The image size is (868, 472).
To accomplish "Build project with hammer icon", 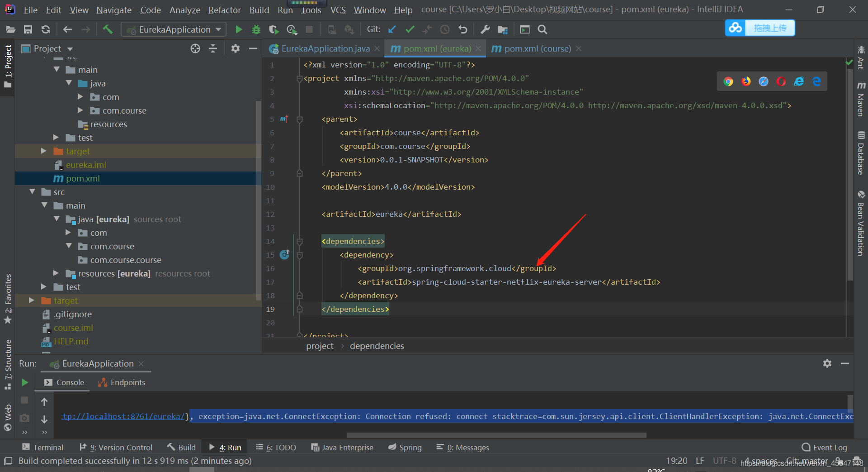I will point(108,29).
